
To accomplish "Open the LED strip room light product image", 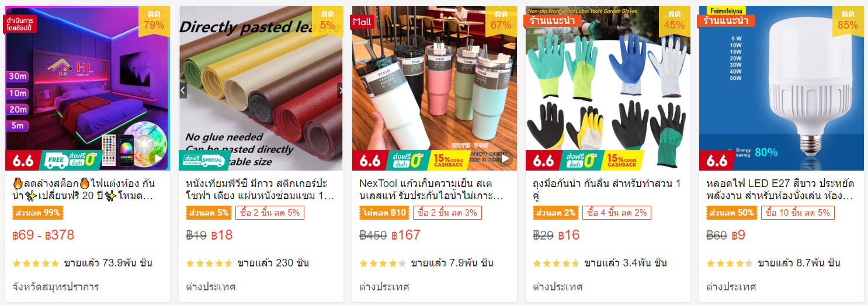I will click(x=88, y=88).
